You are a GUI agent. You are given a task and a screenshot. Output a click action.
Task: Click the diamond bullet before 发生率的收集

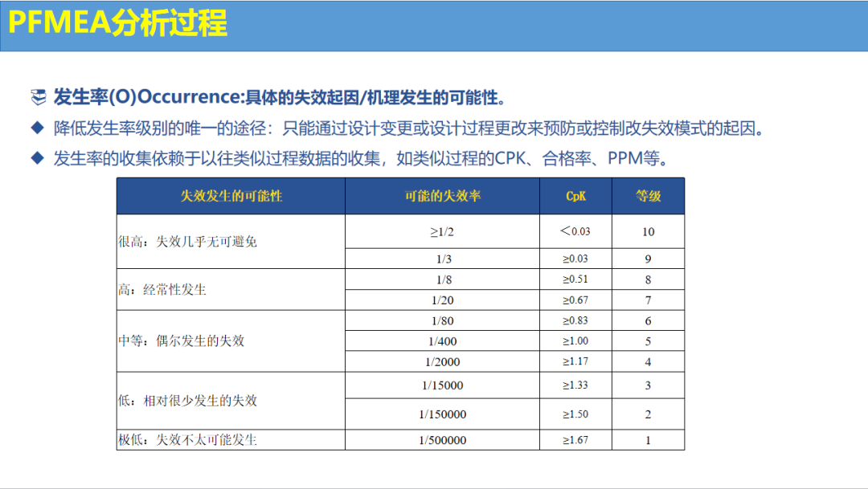coord(36,157)
